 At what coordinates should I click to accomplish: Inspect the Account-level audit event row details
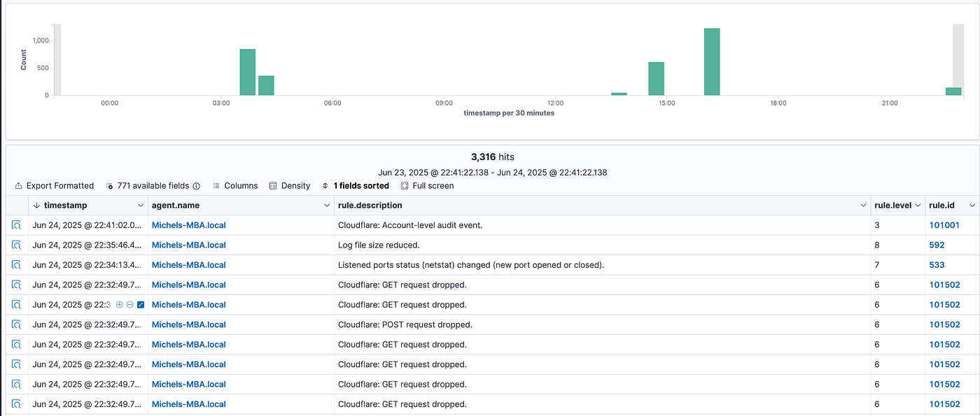(x=16, y=225)
